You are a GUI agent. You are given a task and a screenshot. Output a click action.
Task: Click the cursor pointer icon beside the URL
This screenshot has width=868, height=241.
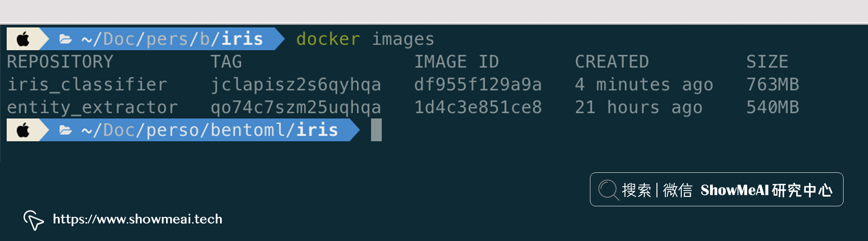pos(33,220)
